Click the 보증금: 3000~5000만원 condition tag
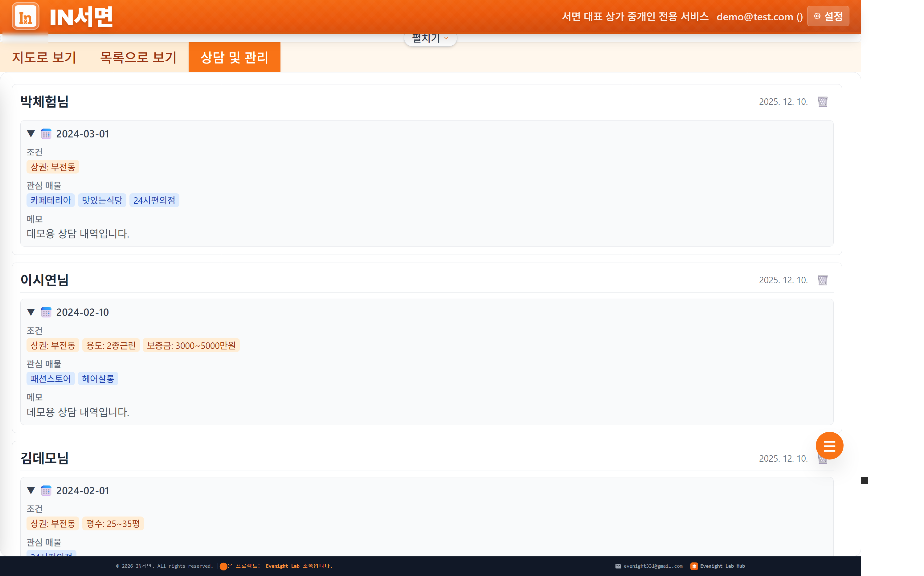This screenshot has height=576, width=924. (191, 345)
